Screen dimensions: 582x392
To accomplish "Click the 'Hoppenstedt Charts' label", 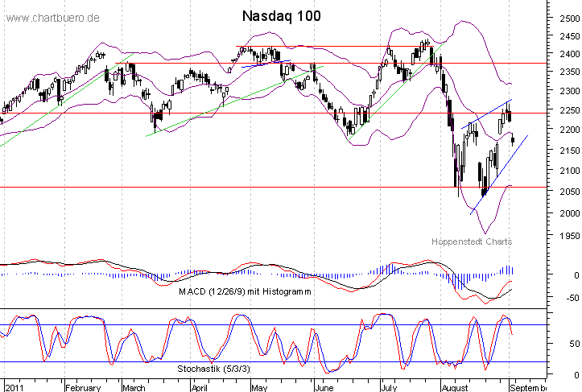I will [x=472, y=241].
